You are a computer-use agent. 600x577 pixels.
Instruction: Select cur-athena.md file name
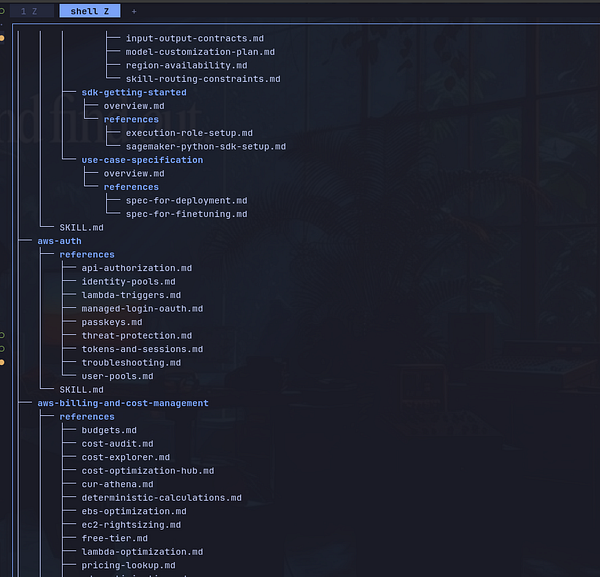coord(117,484)
